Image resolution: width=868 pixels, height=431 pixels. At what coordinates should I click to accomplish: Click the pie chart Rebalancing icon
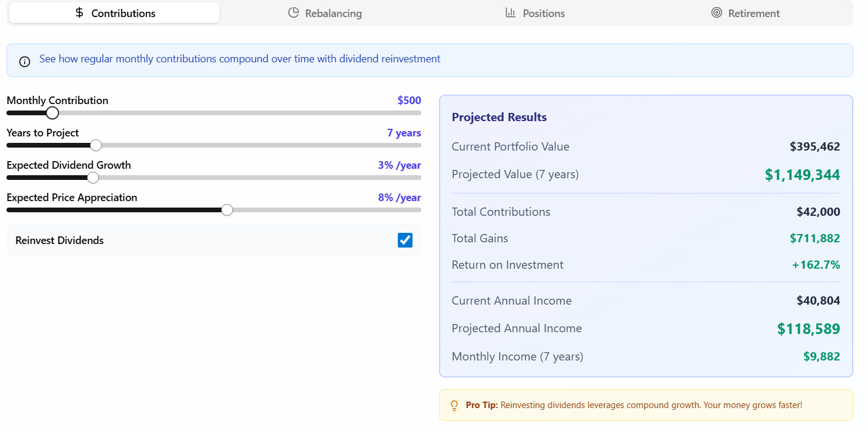[x=294, y=13]
